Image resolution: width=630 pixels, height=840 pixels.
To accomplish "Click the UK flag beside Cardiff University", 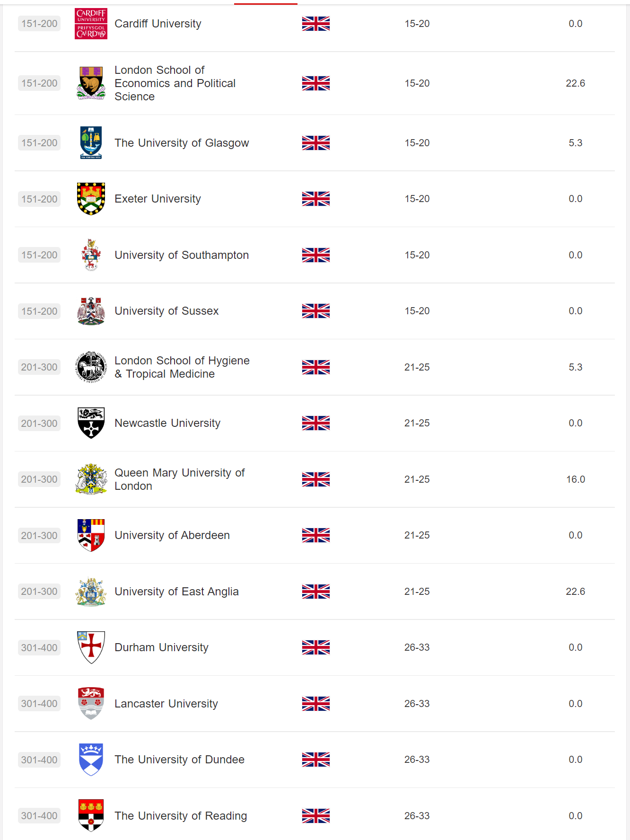I will (316, 24).
